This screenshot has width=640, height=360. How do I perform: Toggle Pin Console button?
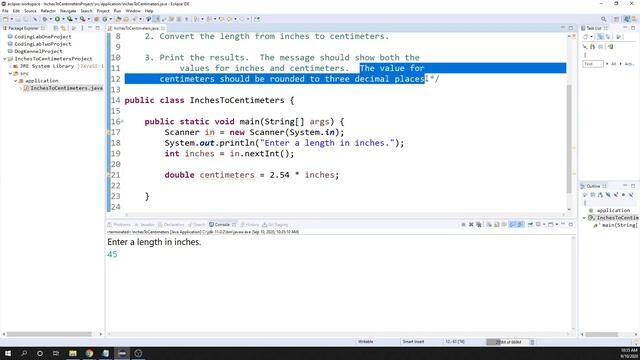(530, 224)
